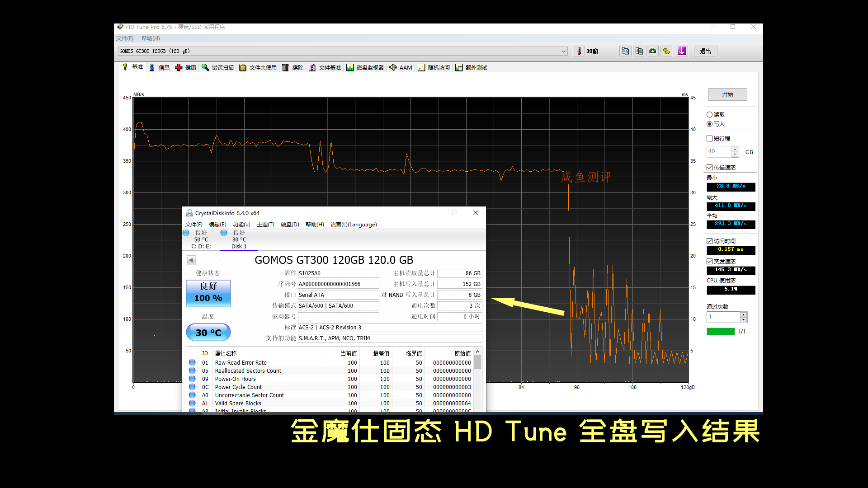Open CrystalDiskInfo 功能(u) menu

click(x=241, y=225)
